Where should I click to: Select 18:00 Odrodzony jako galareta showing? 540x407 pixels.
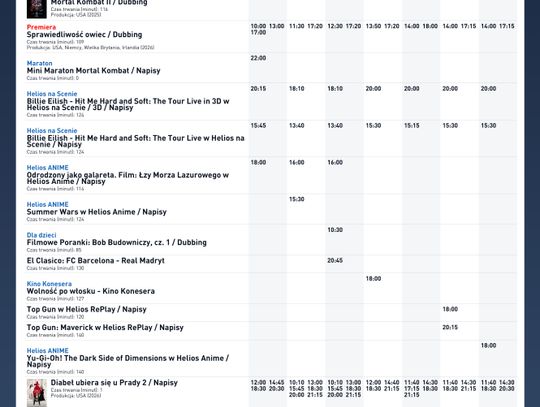[258, 163]
